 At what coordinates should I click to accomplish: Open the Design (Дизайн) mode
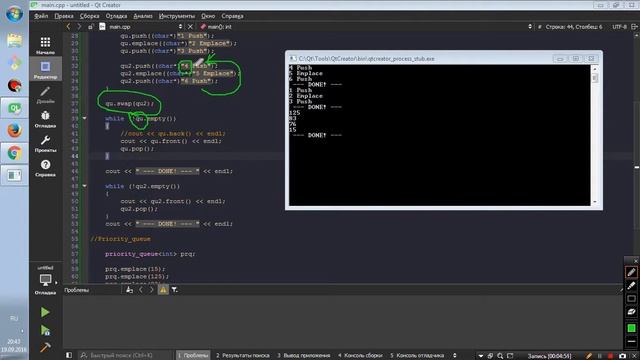pos(45,94)
